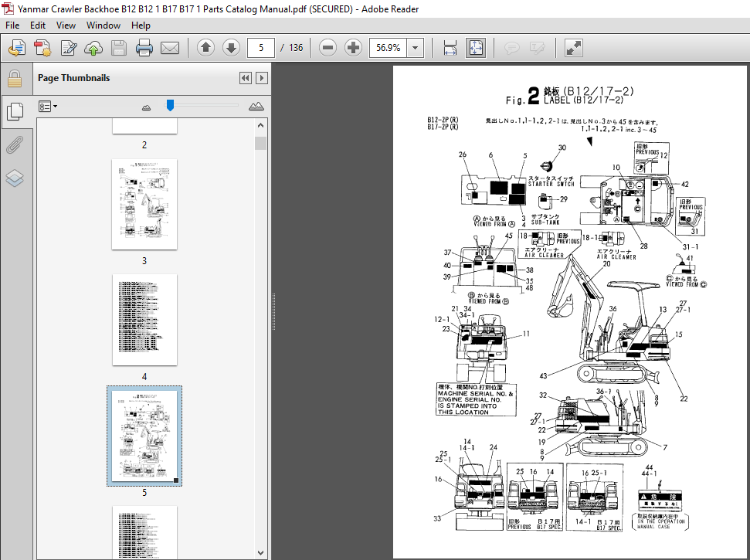Open the View menu

tap(66, 25)
